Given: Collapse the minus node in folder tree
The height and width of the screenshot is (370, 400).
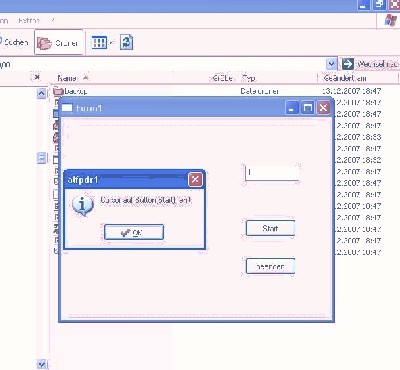Looking at the screenshot, I should [x=41, y=157].
